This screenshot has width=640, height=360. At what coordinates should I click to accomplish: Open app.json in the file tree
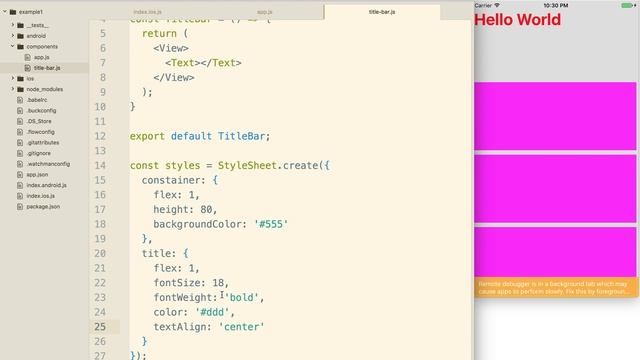tap(37, 174)
